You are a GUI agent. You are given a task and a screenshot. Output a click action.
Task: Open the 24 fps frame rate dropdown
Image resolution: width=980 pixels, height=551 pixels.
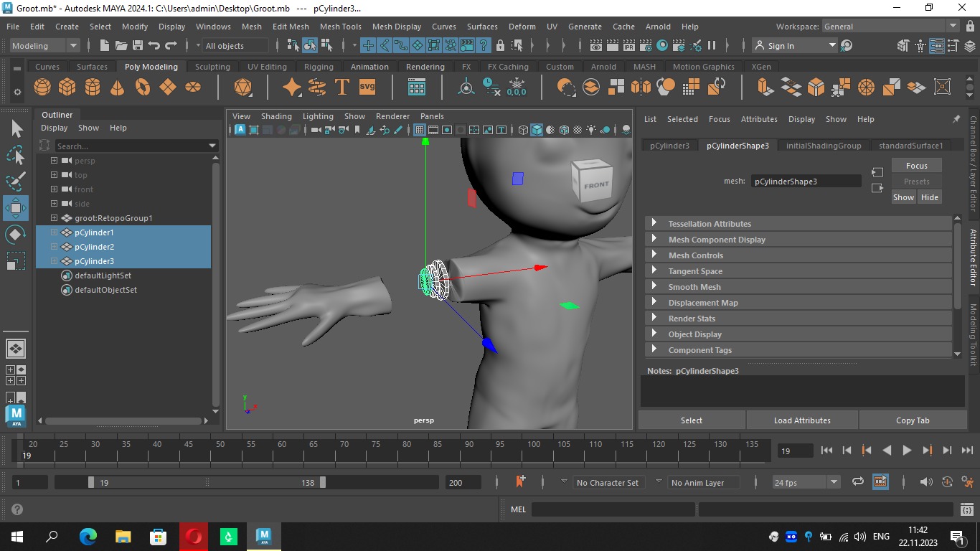(x=806, y=482)
